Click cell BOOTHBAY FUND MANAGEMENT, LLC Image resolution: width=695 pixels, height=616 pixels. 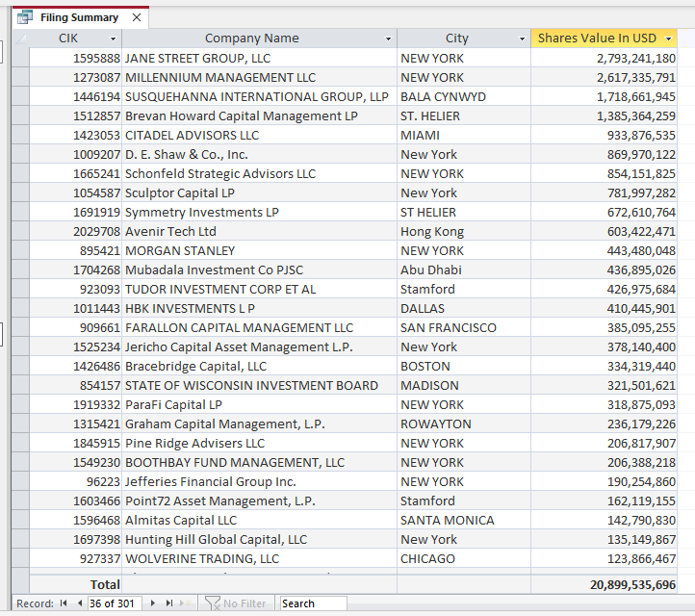(x=259, y=462)
